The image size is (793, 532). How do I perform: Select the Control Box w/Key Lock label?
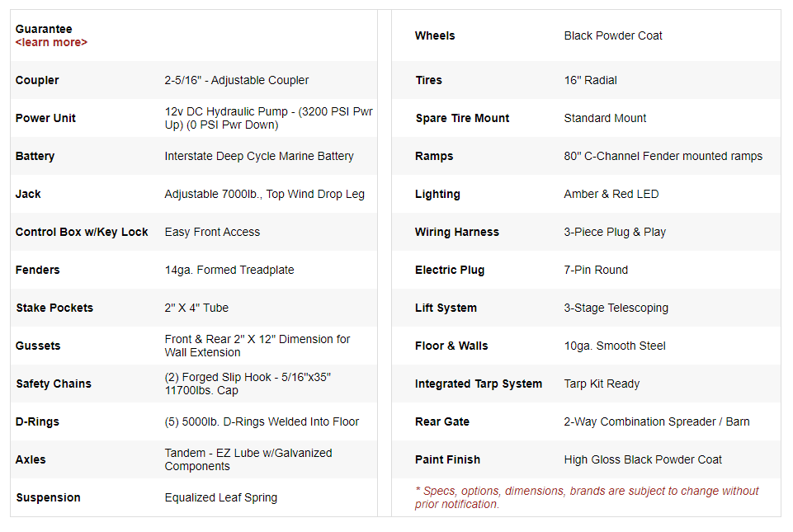click(82, 232)
